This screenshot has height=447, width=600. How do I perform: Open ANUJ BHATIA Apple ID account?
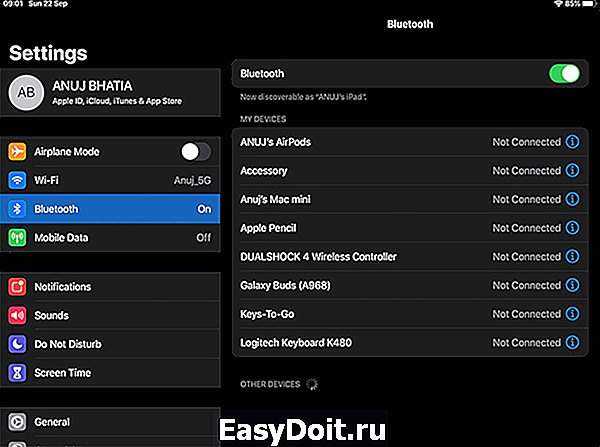click(x=110, y=93)
